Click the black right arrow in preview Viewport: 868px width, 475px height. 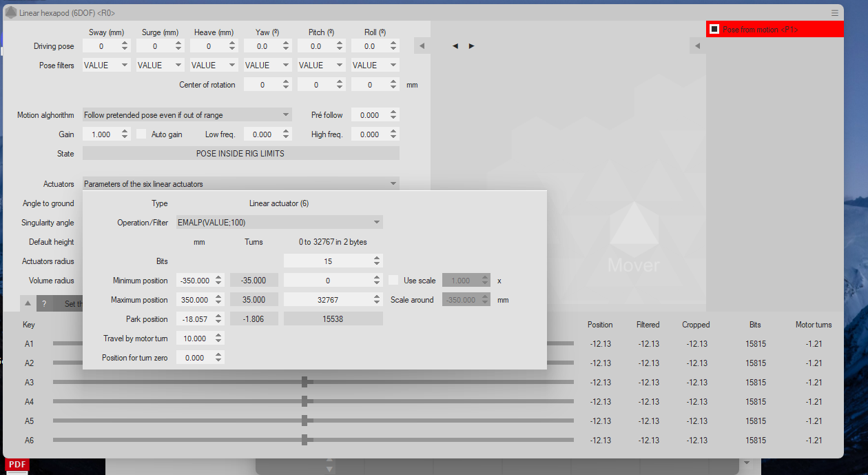pos(471,46)
